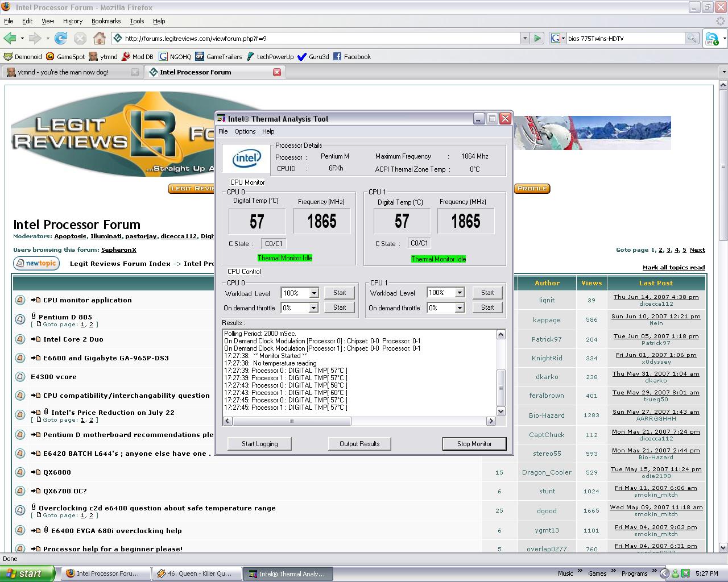Expand the tab list dropdown arrow
This screenshot has height=582, width=728.
(723, 72)
